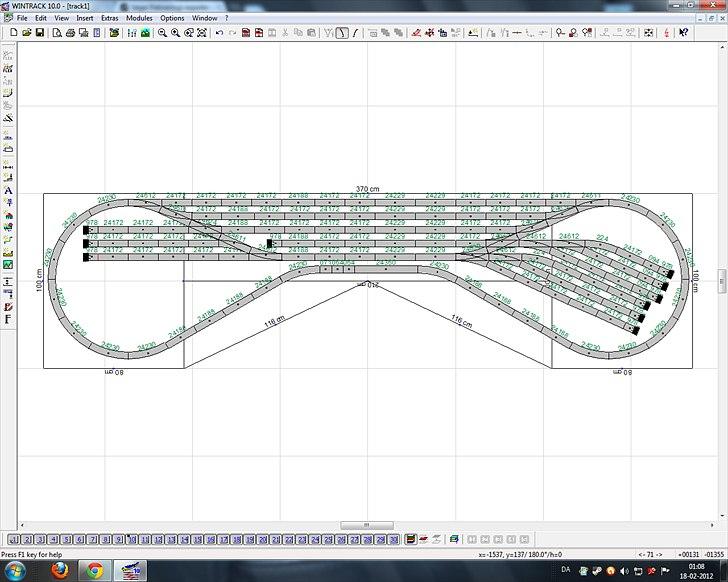Open the Modules menu
728x582 pixels.
(x=139, y=18)
